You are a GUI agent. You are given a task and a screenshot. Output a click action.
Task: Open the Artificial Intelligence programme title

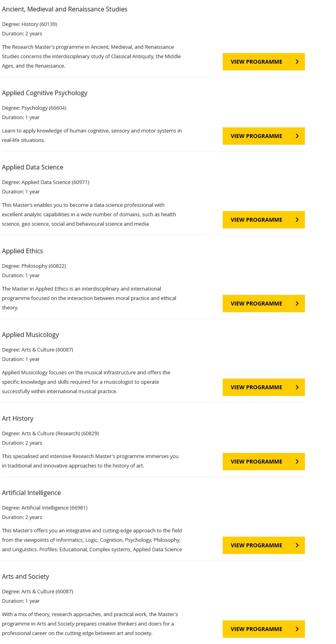31,493
